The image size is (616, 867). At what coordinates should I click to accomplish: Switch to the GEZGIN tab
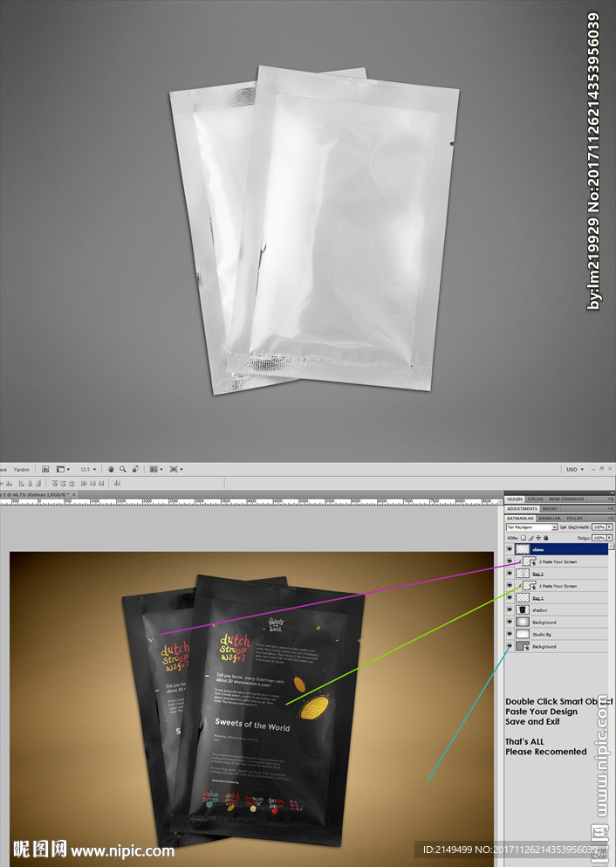pos(514,499)
